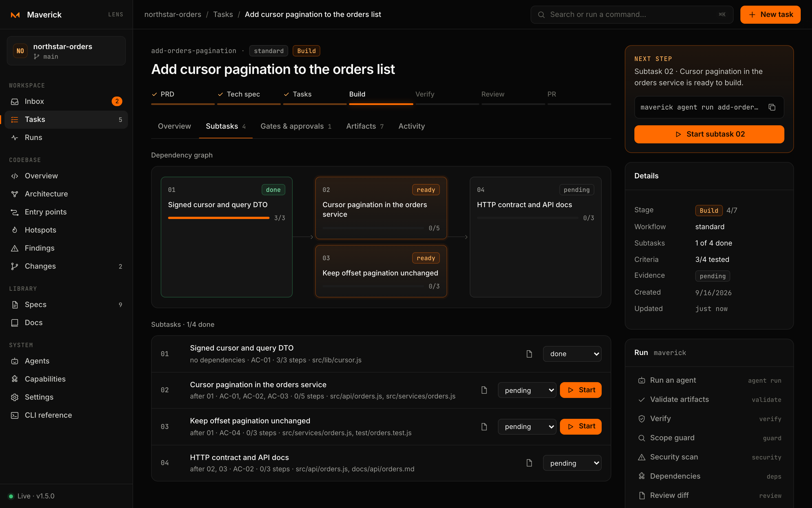Open the HTTP contract dependency graph card
The height and width of the screenshot is (508, 812).
[x=535, y=237]
